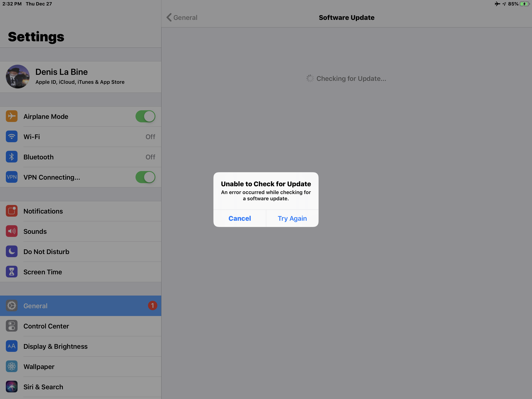Image resolution: width=532 pixels, height=399 pixels.
Task: Tap the Wallpaper flower icon
Action: pyautogui.click(x=11, y=366)
